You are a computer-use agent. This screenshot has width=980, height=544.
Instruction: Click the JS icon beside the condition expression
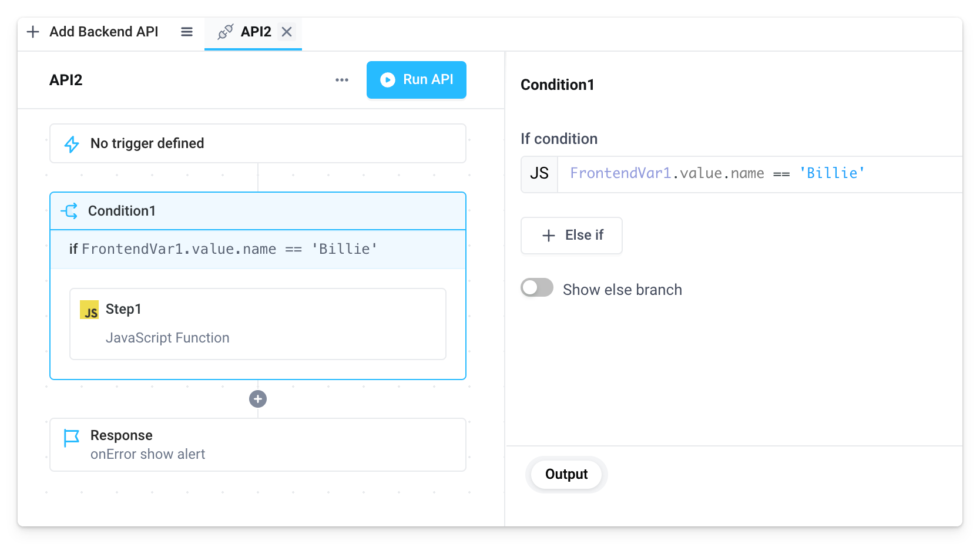coord(539,174)
